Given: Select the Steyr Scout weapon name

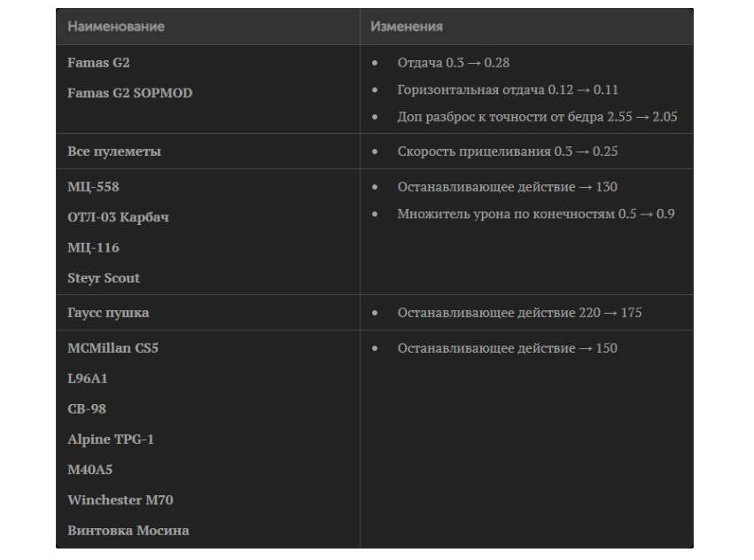Looking at the screenshot, I should pos(104,278).
